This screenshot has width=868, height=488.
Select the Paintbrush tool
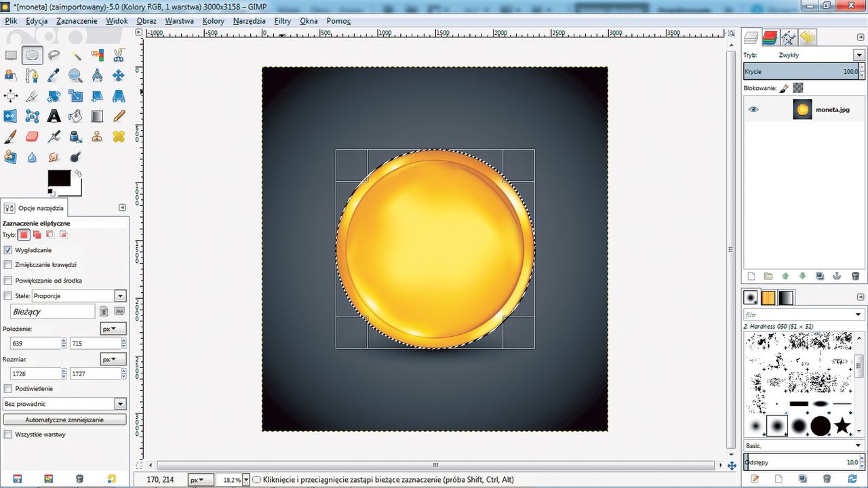coord(11,136)
